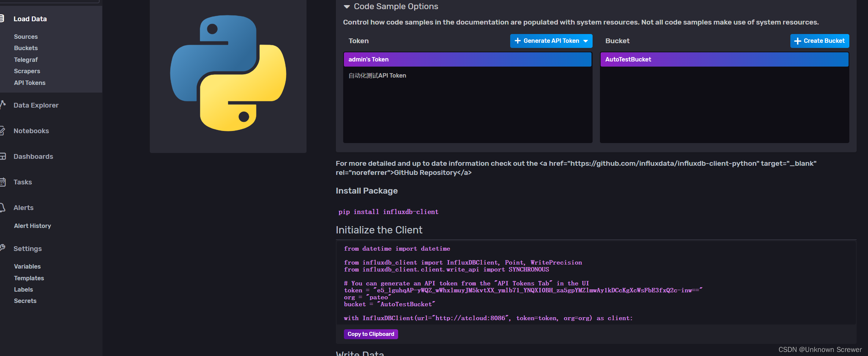Click the Python logo tile
The width and height of the screenshot is (868, 356).
point(228,73)
